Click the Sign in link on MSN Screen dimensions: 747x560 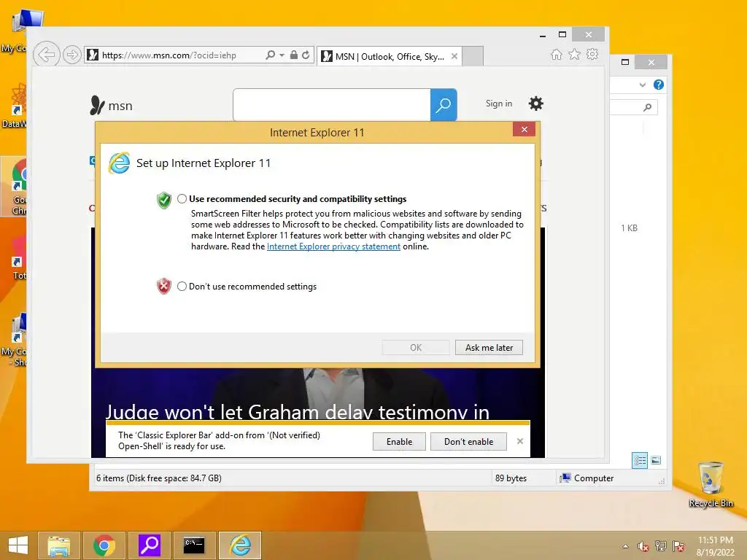click(499, 104)
